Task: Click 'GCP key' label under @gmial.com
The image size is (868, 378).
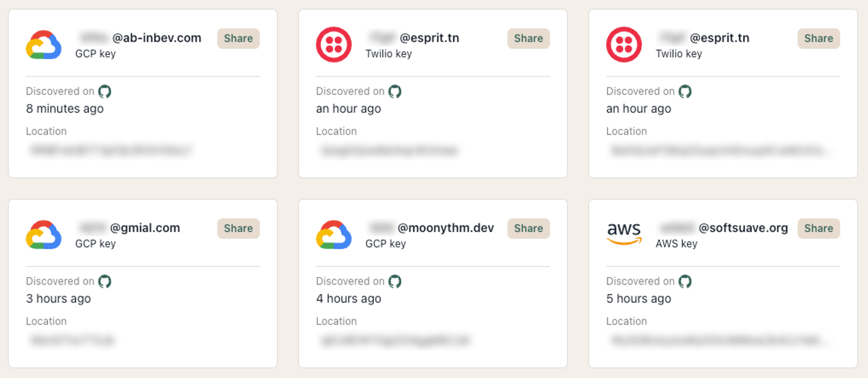Action: click(95, 244)
